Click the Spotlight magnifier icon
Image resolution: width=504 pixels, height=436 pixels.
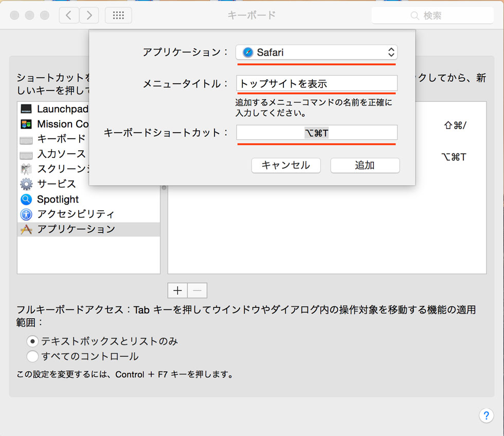tap(26, 199)
